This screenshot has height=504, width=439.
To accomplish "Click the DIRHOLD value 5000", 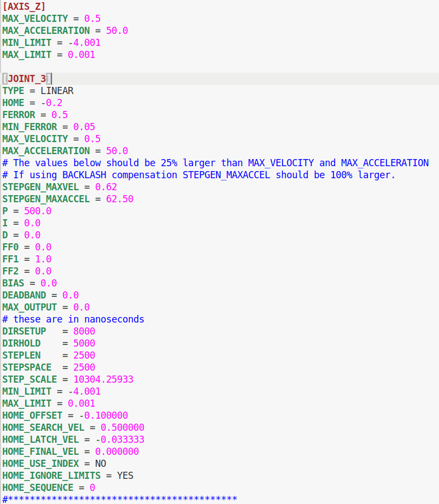I will [x=84, y=343].
